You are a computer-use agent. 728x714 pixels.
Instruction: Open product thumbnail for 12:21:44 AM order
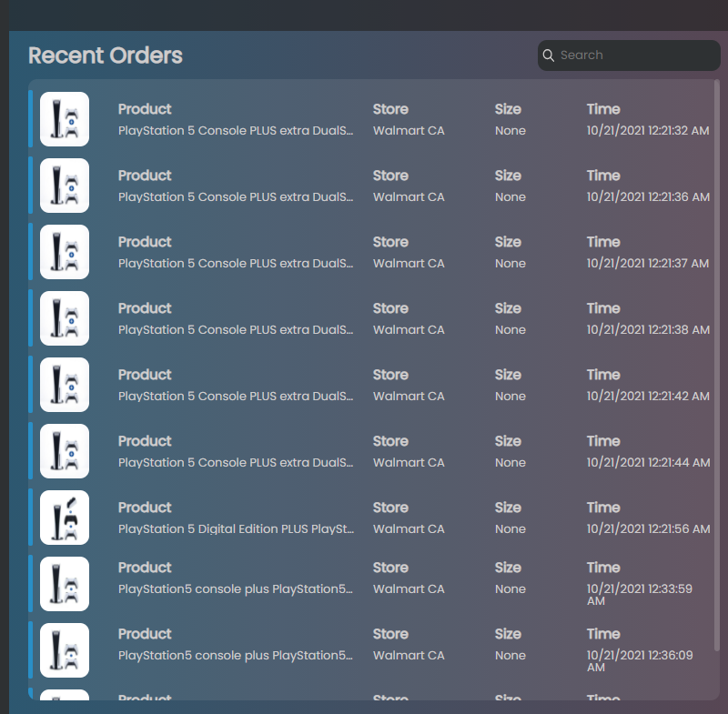coord(65,451)
